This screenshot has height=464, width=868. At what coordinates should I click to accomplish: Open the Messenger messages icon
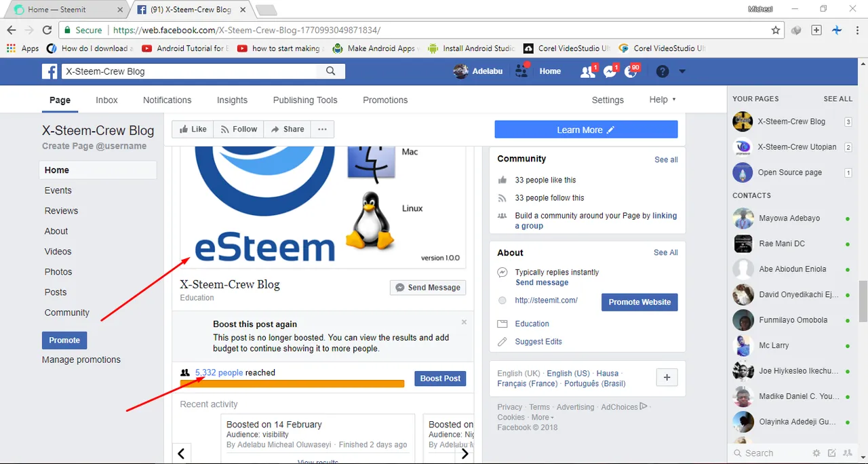tap(610, 71)
